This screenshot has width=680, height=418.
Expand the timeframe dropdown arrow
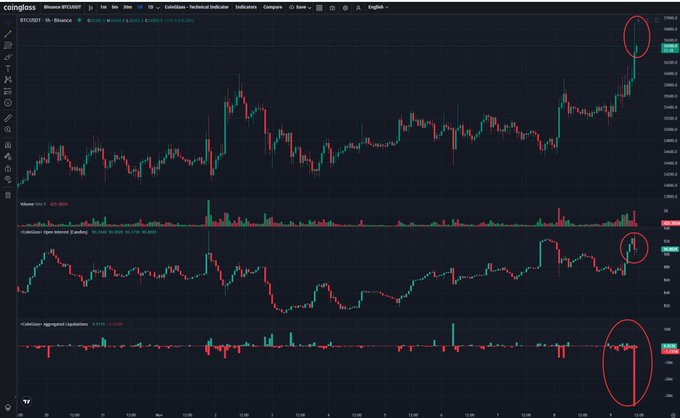click(x=157, y=8)
